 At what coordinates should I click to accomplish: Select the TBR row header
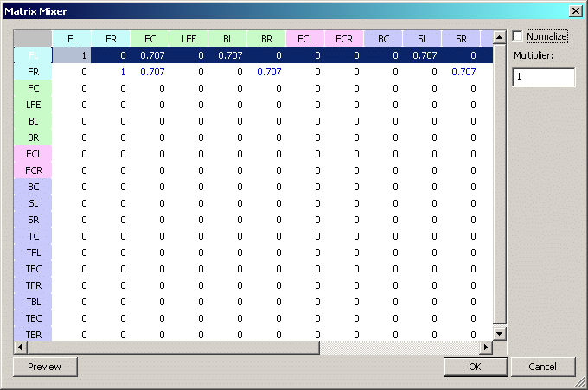click(33, 334)
